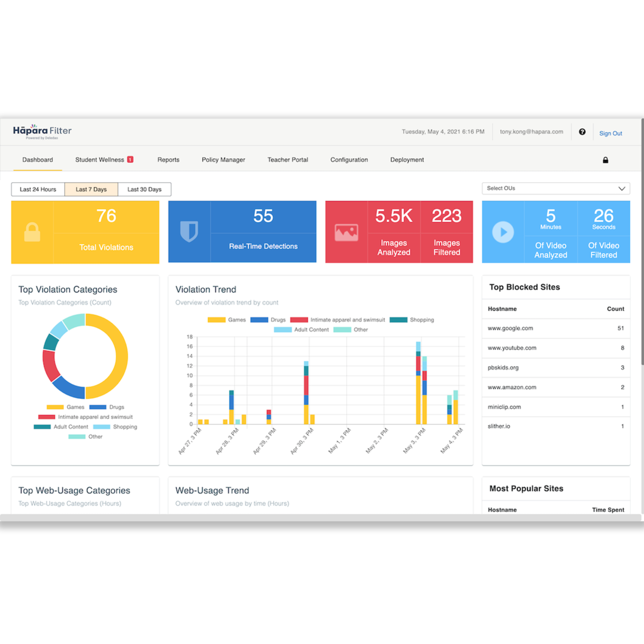Expand the Select OUs chevron arrow

pos(621,188)
